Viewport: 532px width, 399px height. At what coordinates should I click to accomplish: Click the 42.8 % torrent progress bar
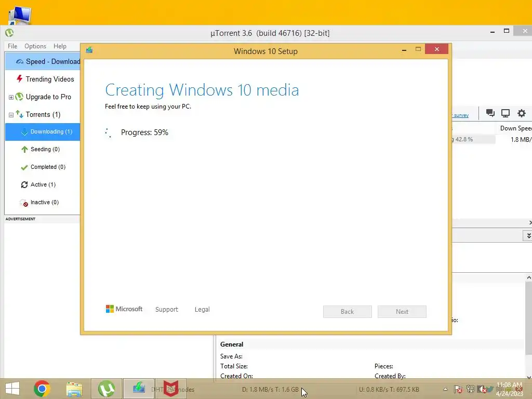[473, 139]
